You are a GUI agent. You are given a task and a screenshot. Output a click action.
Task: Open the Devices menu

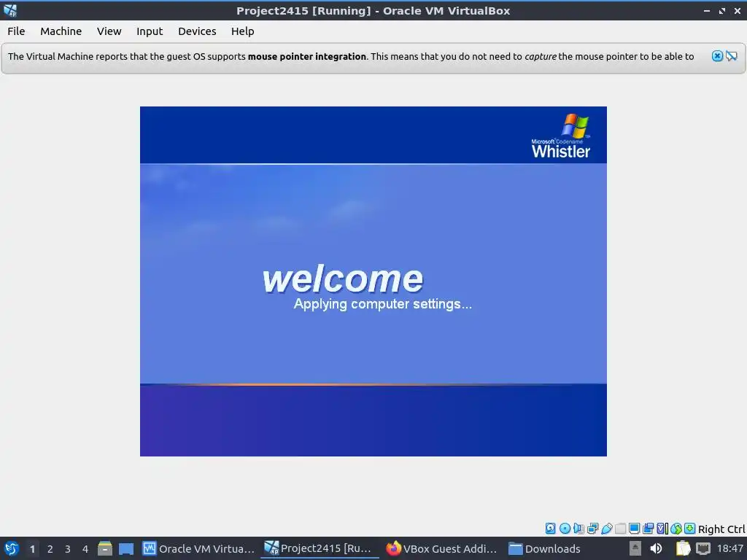(197, 31)
